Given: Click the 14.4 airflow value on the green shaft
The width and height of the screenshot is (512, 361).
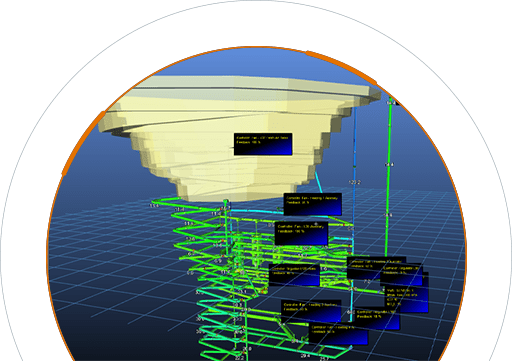Looking at the screenshot, I should (x=389, y=164).
